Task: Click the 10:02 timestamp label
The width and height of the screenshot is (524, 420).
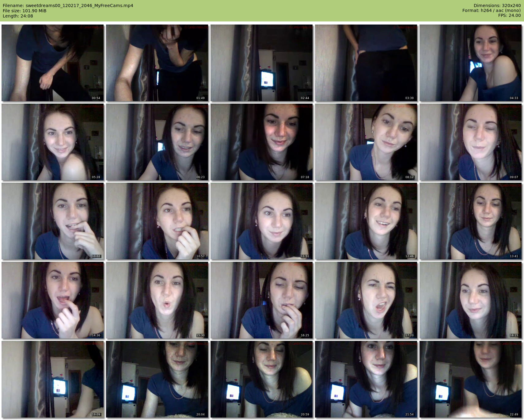Action: [96, 256]
